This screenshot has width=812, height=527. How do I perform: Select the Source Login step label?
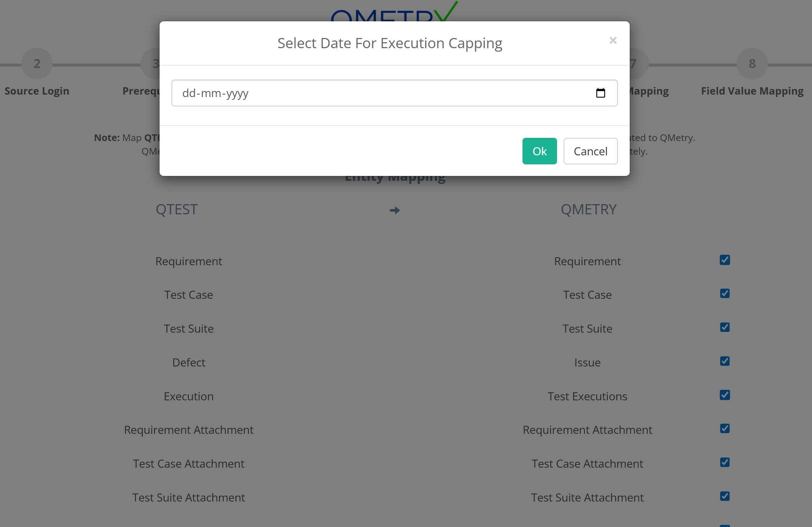point(37,91)
